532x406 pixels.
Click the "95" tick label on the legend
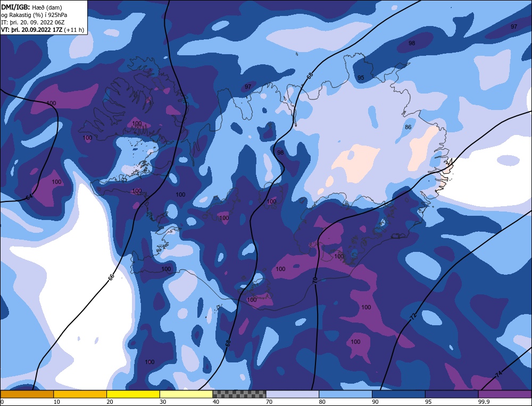tap(428, 402)
